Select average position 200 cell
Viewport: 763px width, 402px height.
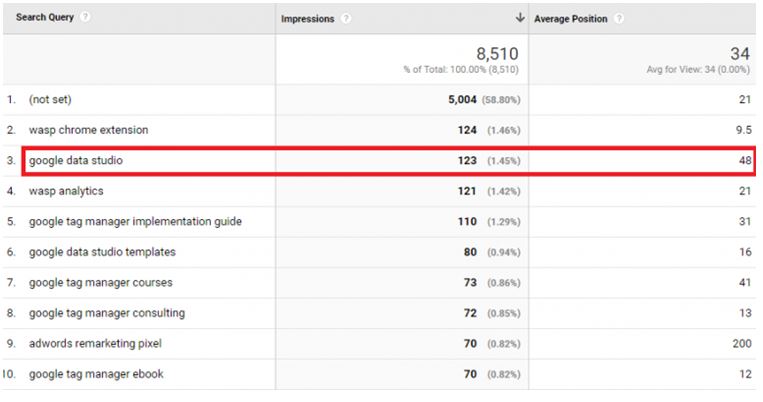click(742, 344)
